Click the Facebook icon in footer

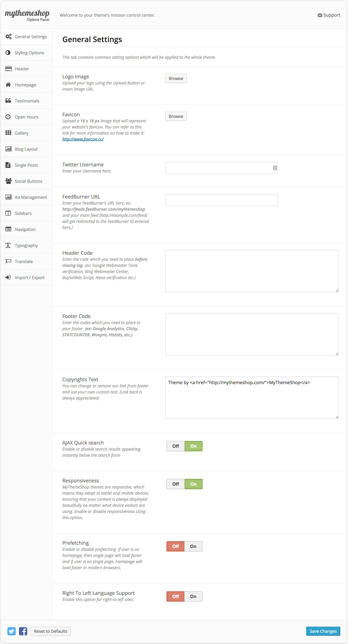[23, 631]
